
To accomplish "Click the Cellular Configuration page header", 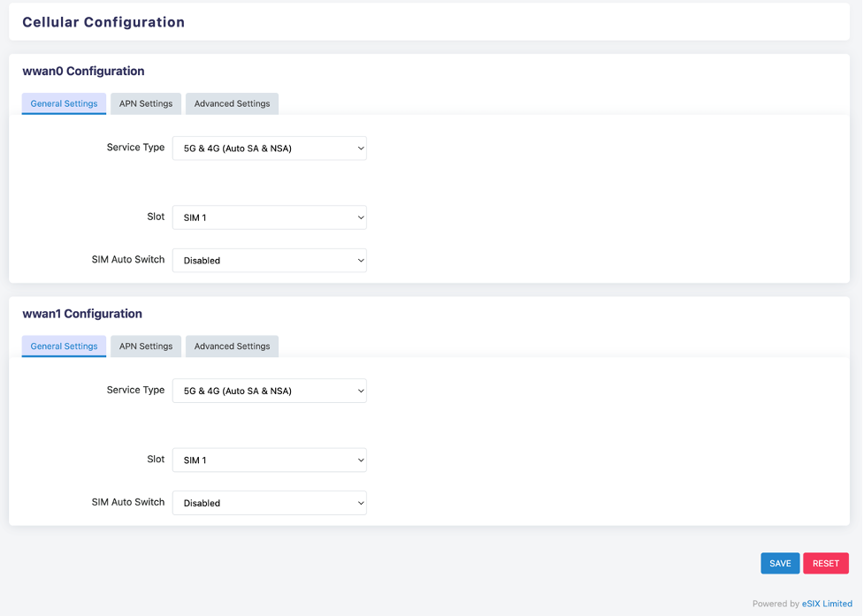I will tap(103, 21).
